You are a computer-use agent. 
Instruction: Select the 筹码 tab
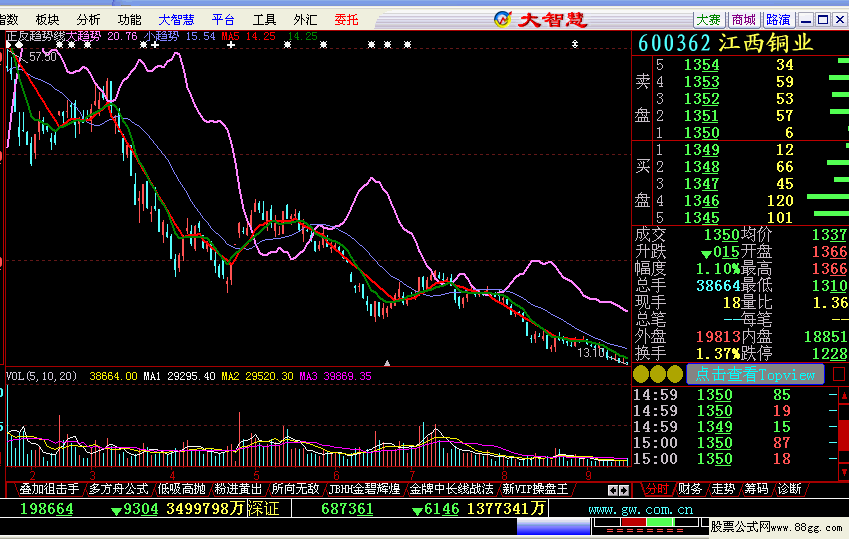(756, 489)
